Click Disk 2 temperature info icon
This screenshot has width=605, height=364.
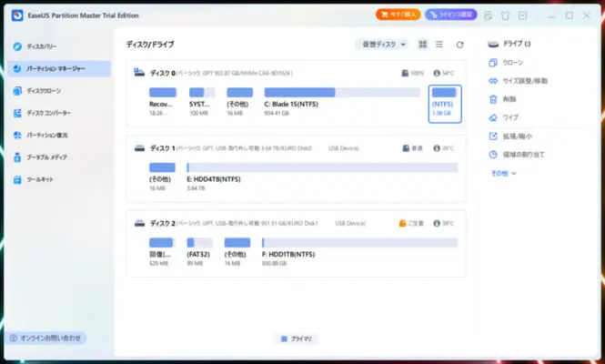click(x=437, y=223)
